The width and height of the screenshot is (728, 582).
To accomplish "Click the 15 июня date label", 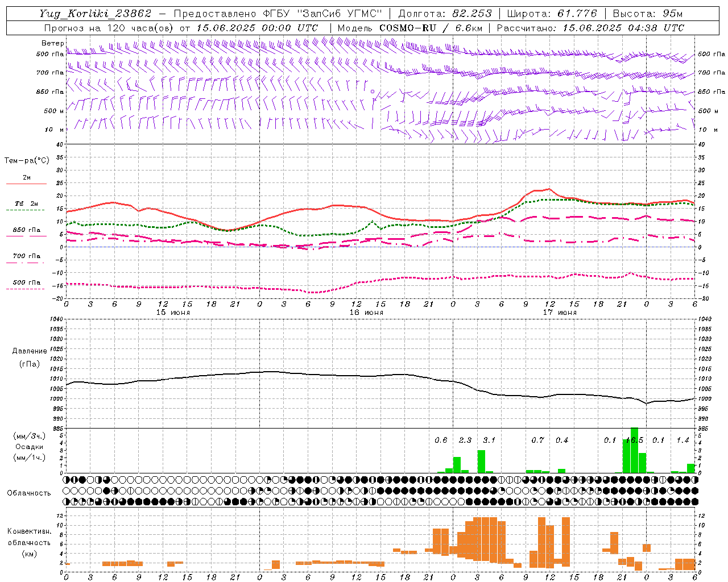I will click(173, 313).
